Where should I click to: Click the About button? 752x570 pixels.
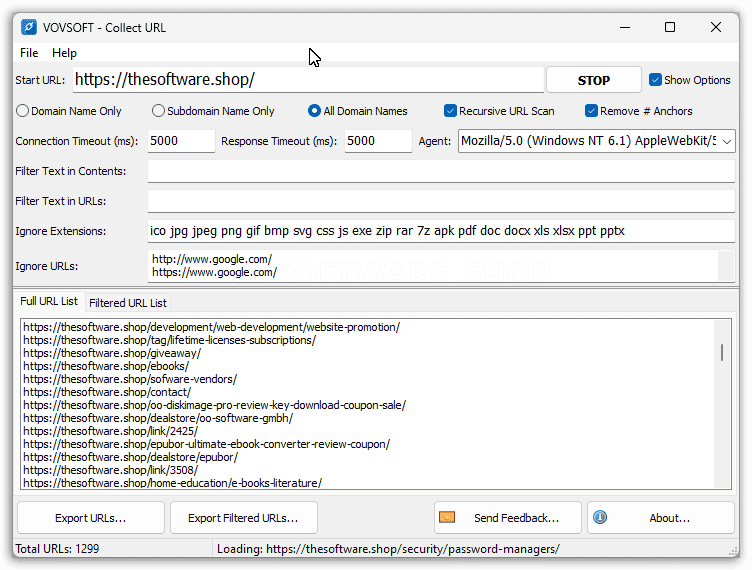(661, 518)
